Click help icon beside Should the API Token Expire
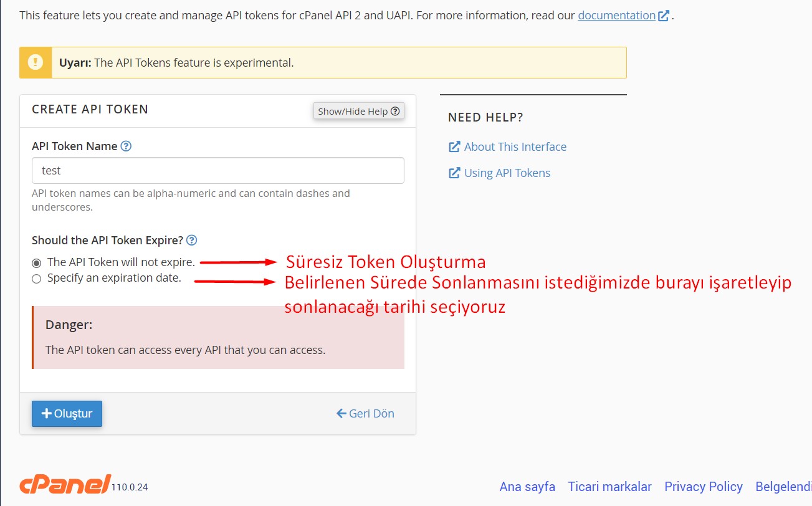Image resolution: width=812 pixels, height=506 pixels. [192, 241]
